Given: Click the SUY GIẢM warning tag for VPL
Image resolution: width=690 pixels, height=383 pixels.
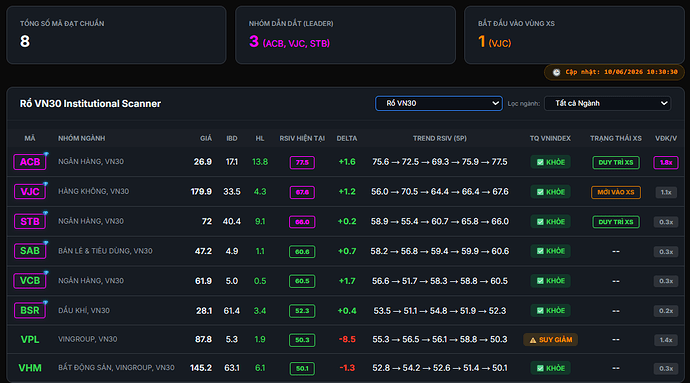Looking at the screenshot, I should click(x=551, y=340).
